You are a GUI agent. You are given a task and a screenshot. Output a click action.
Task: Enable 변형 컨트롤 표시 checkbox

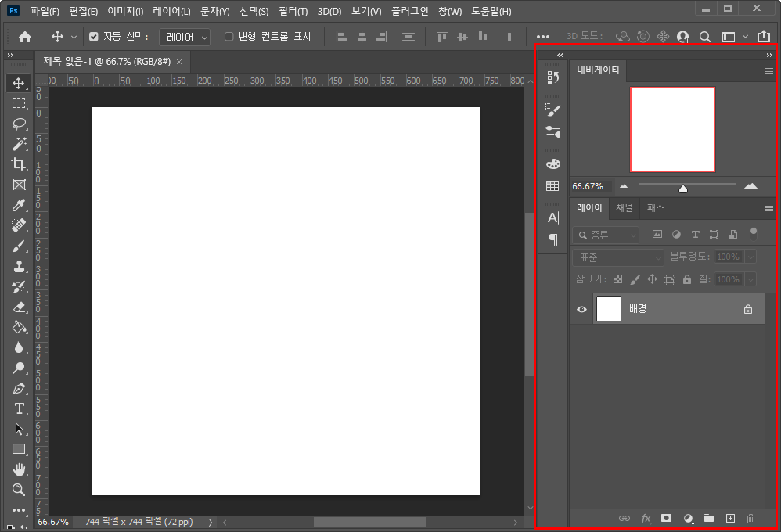[x=229, y=36]
